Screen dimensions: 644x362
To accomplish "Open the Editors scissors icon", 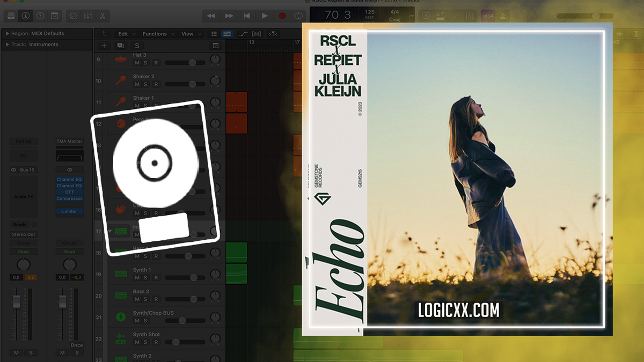I will tap(102, 16).
